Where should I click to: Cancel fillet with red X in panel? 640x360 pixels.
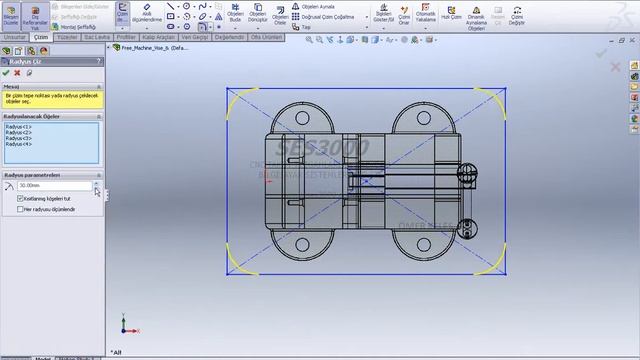point(17,73)
